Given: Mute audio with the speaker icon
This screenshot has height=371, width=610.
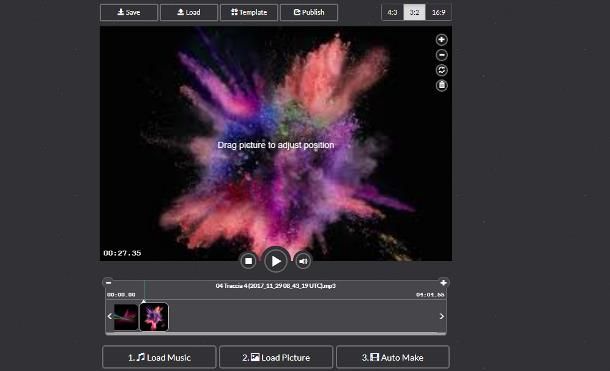Looking at the screenshot, I should pos(303,261).
